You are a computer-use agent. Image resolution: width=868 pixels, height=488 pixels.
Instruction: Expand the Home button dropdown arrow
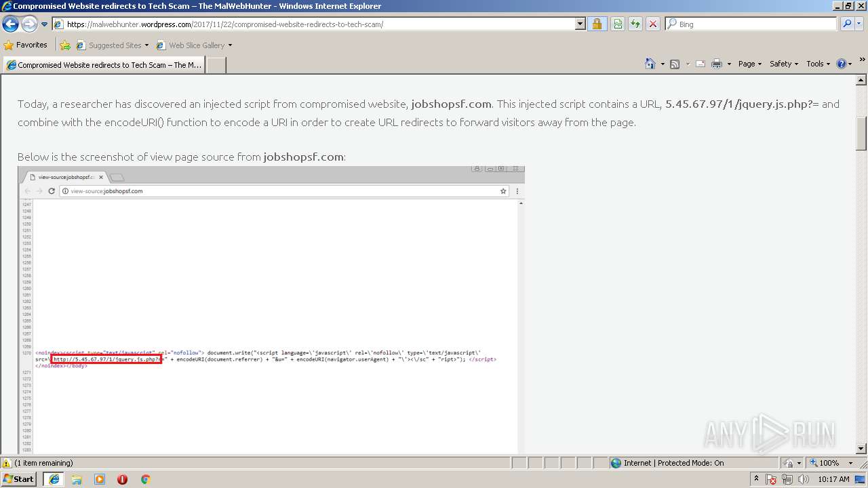click(x=662, y=64)
